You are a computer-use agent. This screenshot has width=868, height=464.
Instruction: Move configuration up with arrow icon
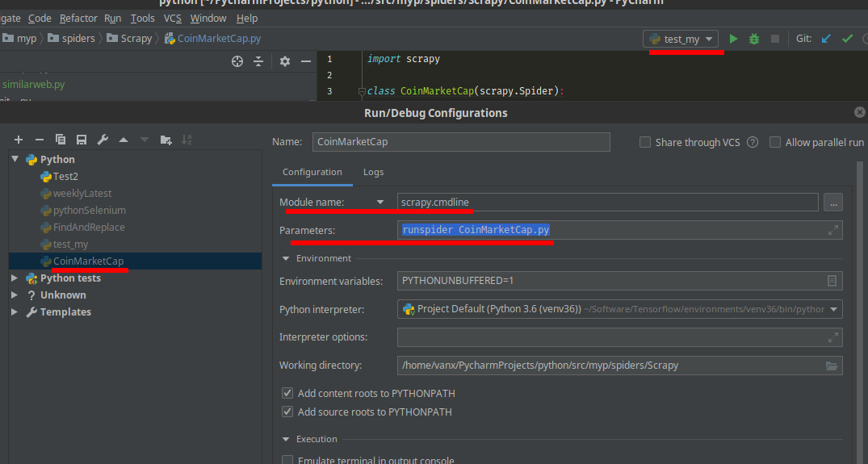(x=124, y=140)
